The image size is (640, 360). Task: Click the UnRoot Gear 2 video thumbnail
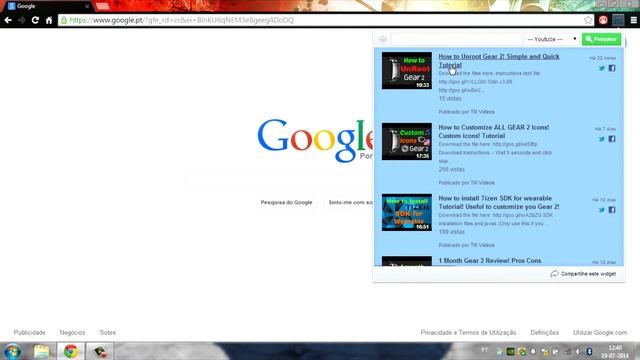tap(407, 70)
